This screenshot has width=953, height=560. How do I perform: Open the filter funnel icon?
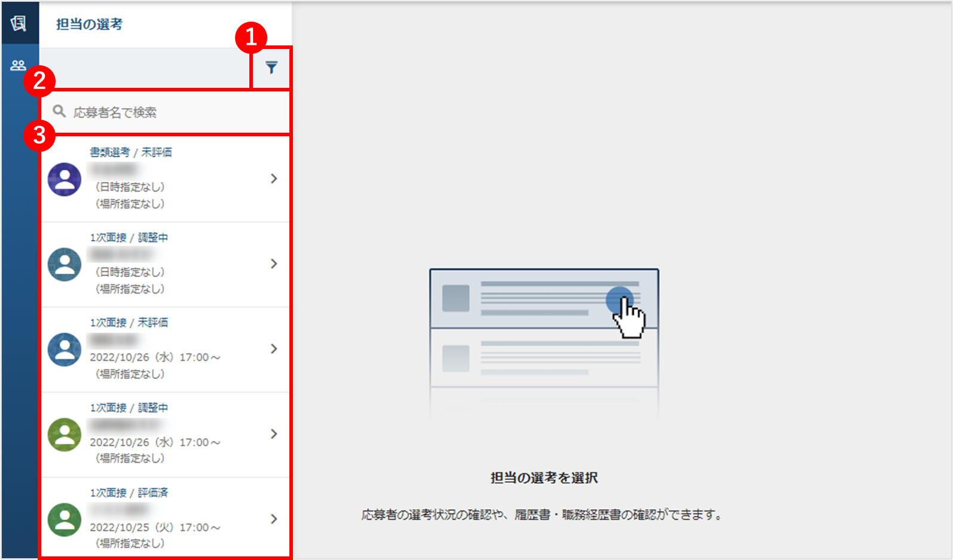(x=271, y=68)
